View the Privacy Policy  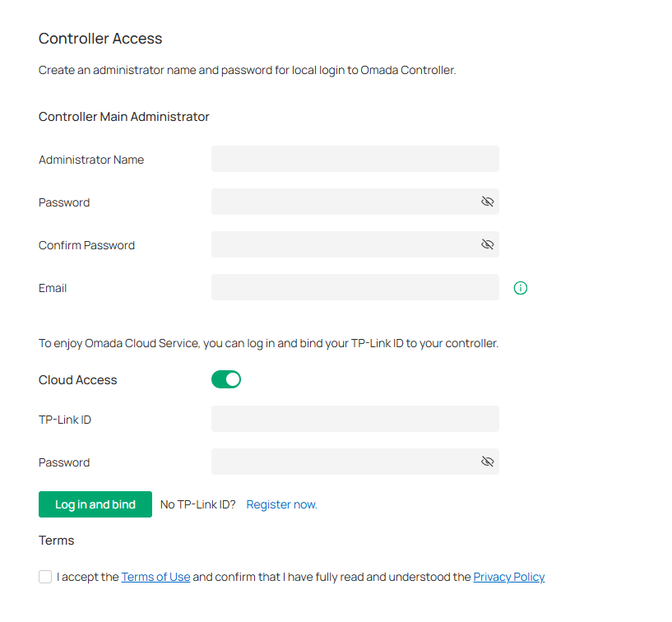click(508, 576)
